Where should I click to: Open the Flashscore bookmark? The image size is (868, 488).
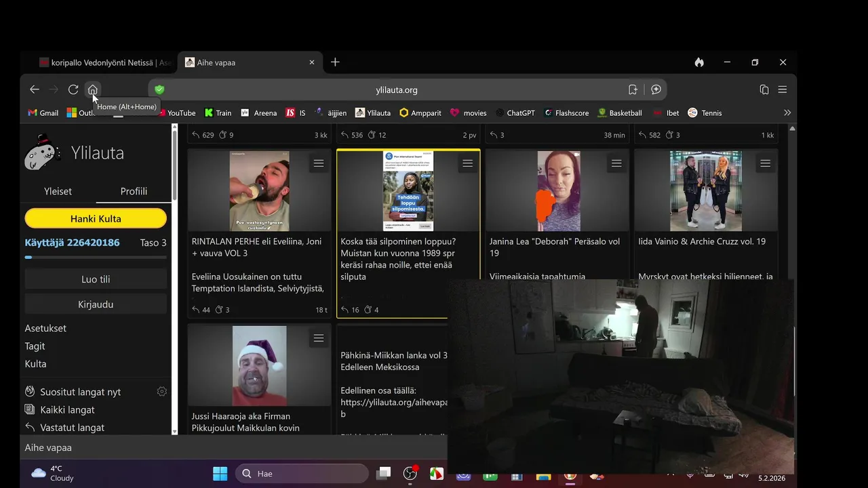(566, 113)
